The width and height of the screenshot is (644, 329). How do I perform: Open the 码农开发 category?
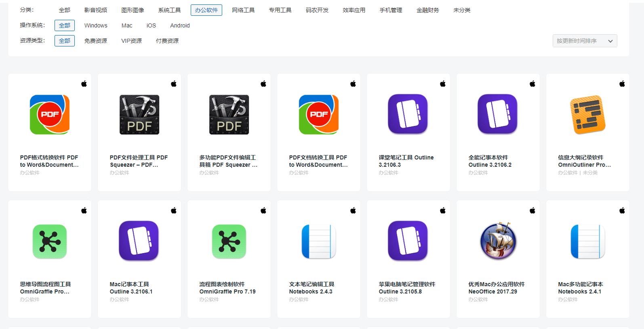click(317, 10)
